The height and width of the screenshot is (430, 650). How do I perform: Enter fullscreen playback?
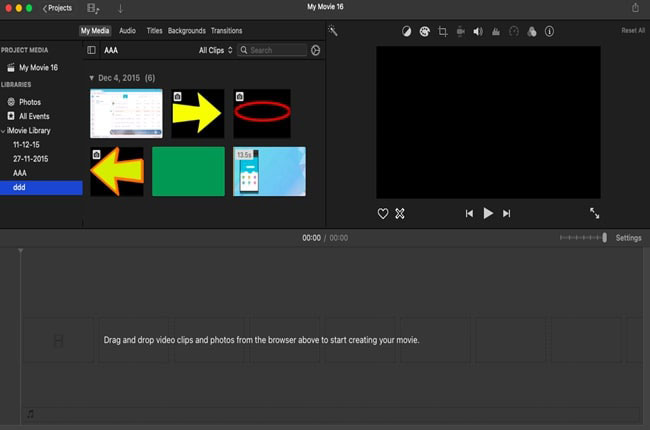coord(594,213)
